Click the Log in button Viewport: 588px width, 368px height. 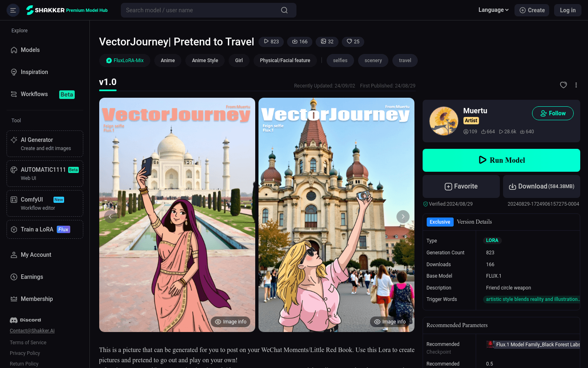[568, 10]
